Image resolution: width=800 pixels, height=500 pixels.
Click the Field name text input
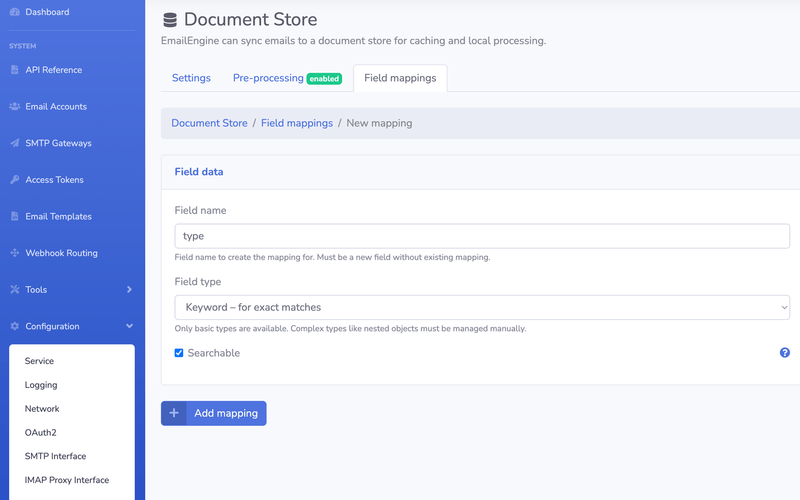pyautogui.click(x=482, y=236)
